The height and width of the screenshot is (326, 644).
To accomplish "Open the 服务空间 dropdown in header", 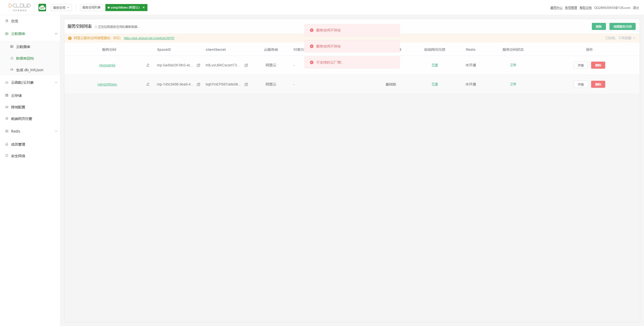I will [x=61, y=8].
